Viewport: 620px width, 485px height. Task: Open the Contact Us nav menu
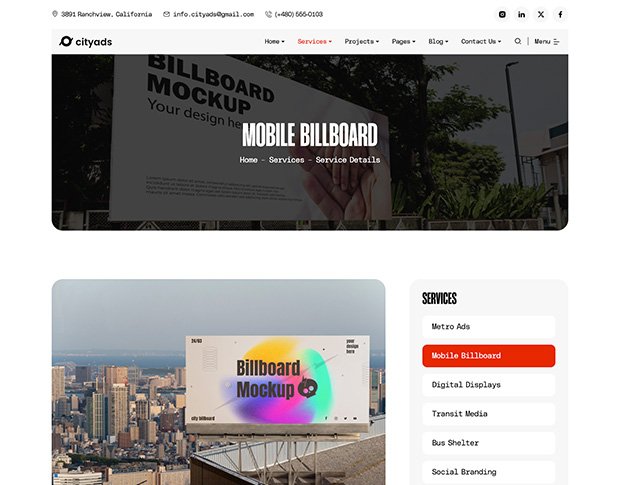click(x=480, y=42)
